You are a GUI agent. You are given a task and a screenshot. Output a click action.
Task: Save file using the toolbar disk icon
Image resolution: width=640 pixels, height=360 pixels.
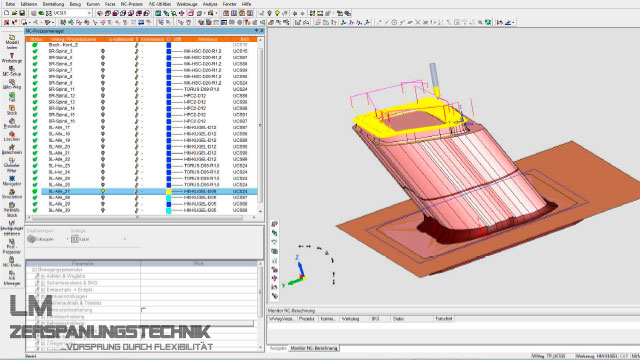coord(22,13)
